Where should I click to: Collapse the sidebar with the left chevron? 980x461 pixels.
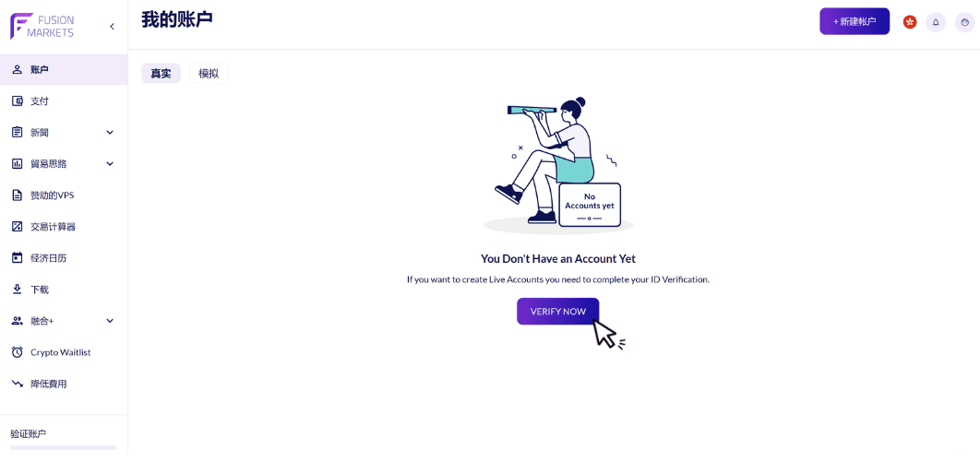point(112,26)
